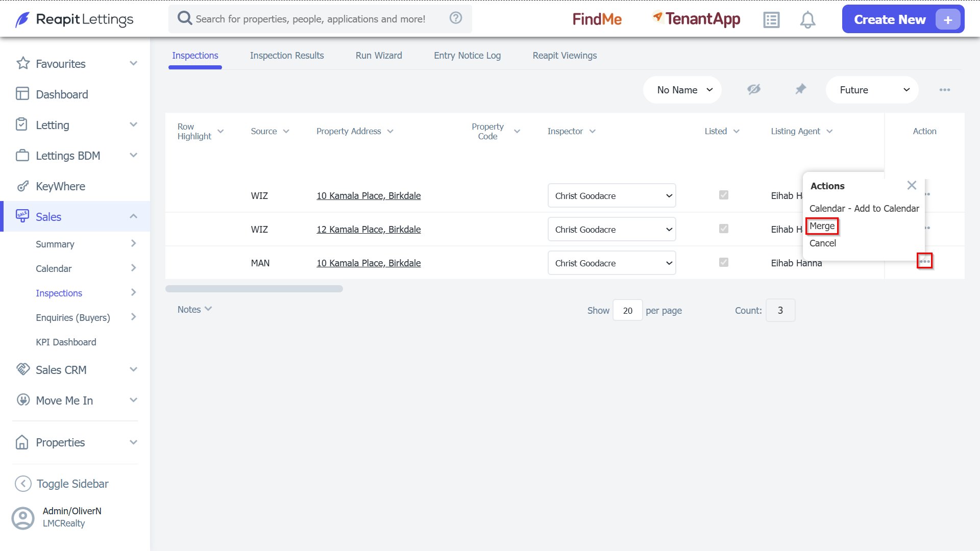The width and height of the screenshot is (980, 551).
Task: Click the notification bell icon
Action: click(x=807, y=20)
